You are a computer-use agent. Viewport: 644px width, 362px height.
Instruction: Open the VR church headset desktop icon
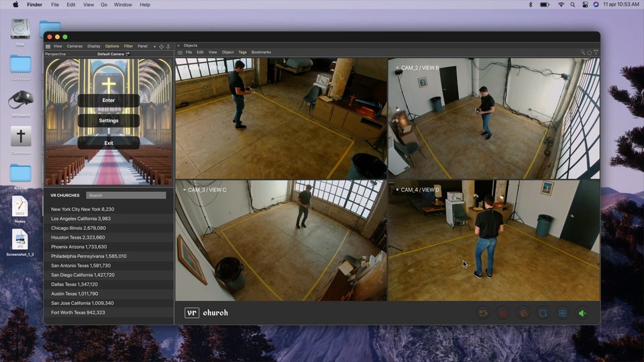pos(21,100)
